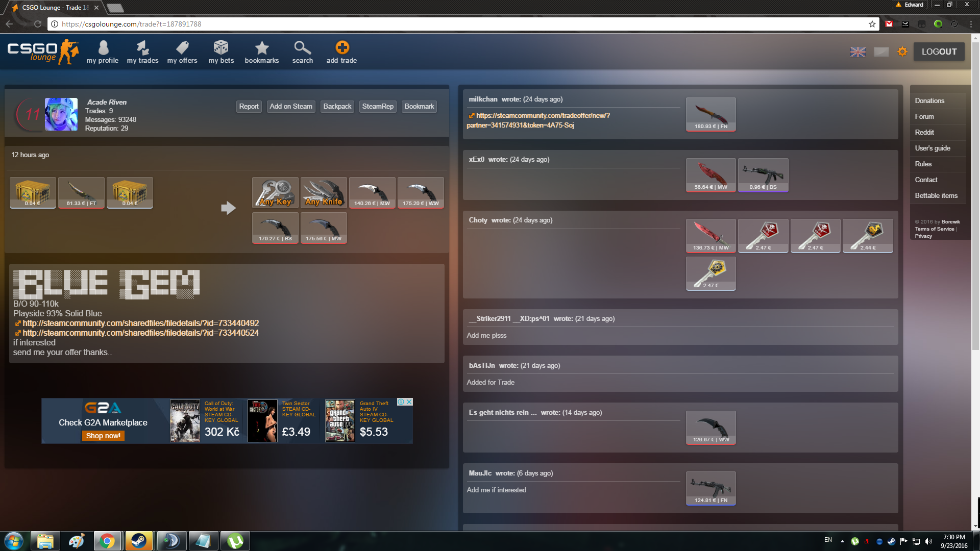Go back in browser history

click(9, 24)
